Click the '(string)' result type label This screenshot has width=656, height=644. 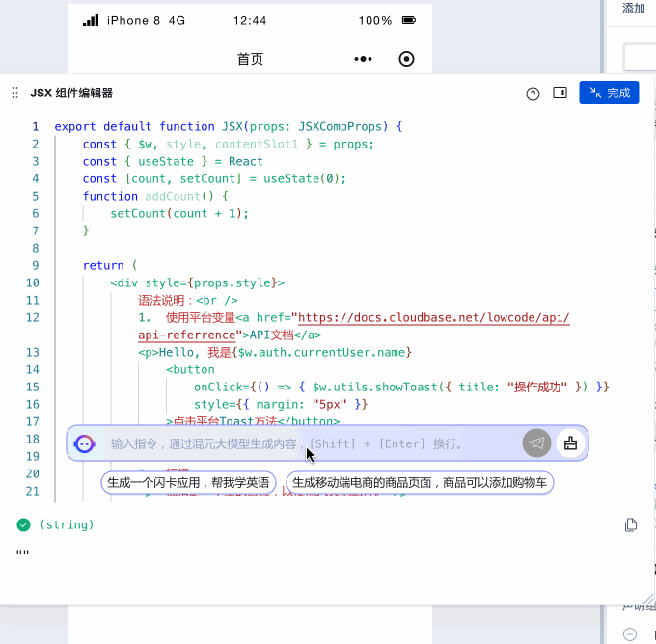(x=67, y=524)
